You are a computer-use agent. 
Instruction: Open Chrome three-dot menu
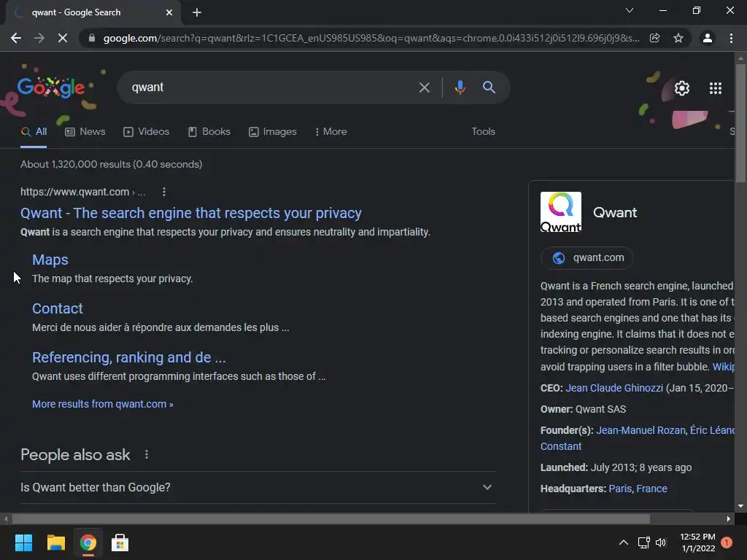731,38
